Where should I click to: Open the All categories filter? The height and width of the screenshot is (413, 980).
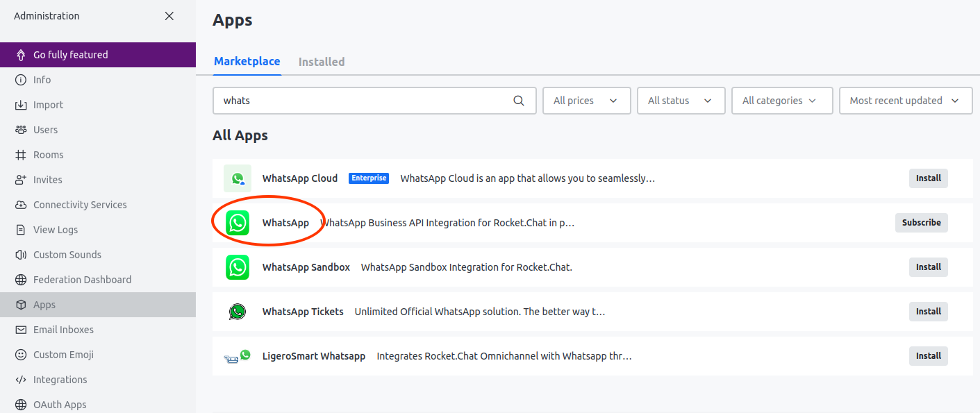(x=781, y=101)
